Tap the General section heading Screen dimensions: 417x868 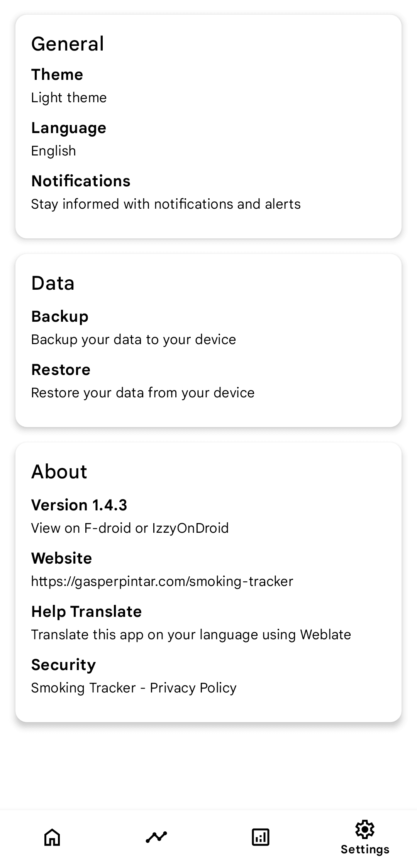(68, 43)
